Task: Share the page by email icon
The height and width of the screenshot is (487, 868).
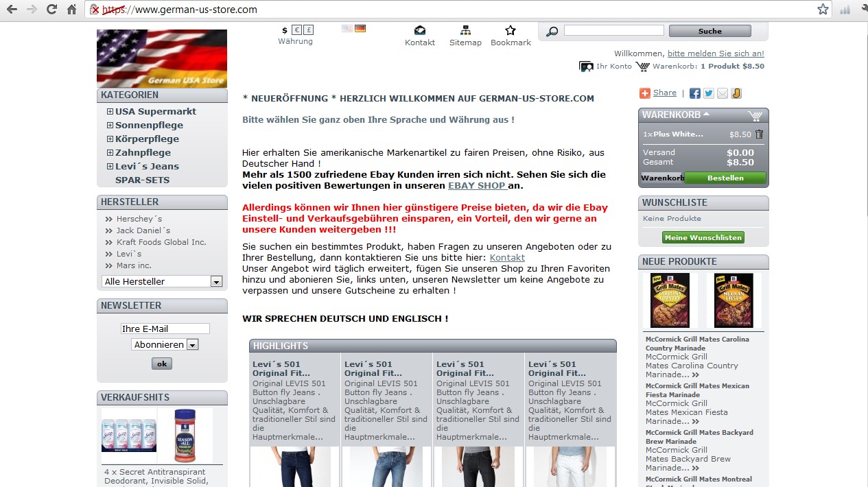Action: coord(723,93)
